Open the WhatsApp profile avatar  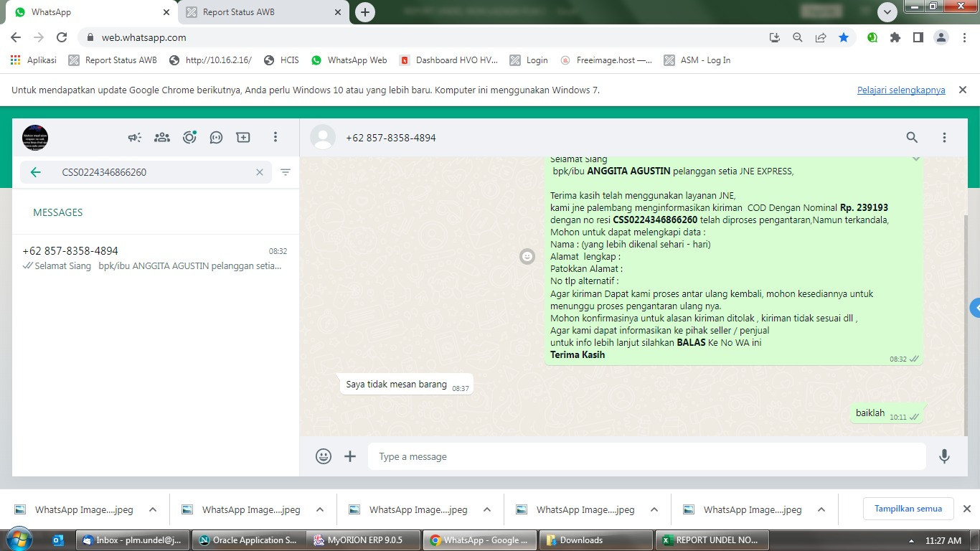(x=35, y=137)
